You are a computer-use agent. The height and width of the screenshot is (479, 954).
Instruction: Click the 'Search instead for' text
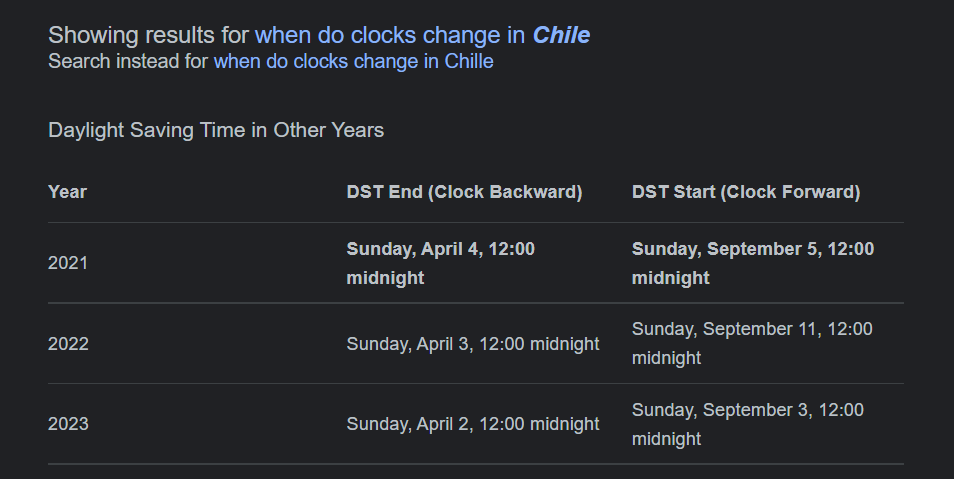point(128,61)
